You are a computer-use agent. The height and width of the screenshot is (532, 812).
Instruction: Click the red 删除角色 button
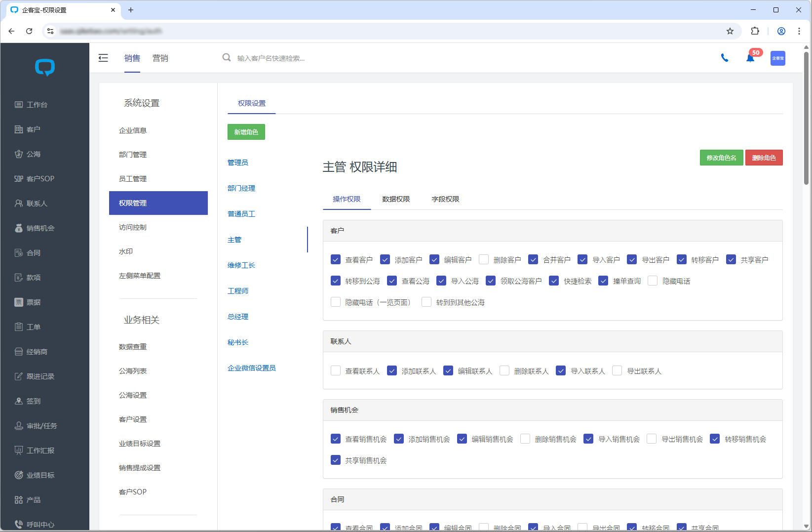764,158
